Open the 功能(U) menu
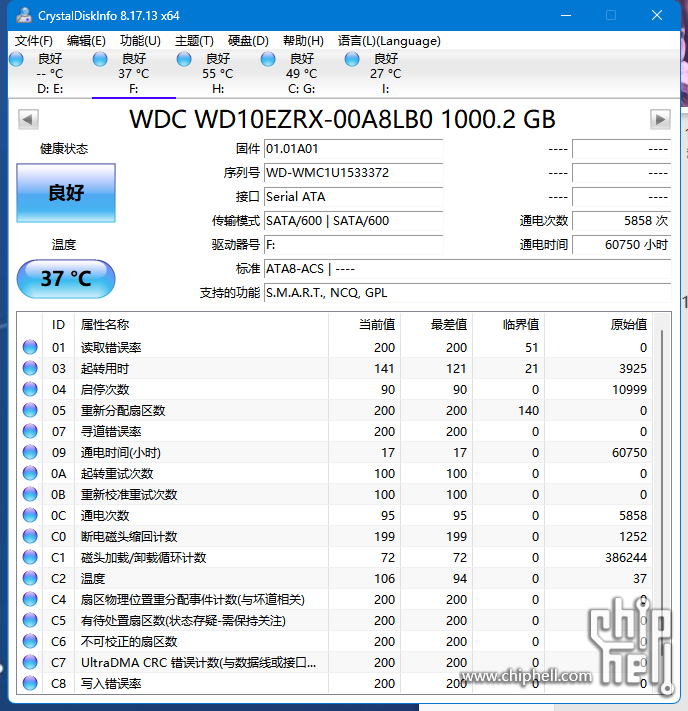 140,41
